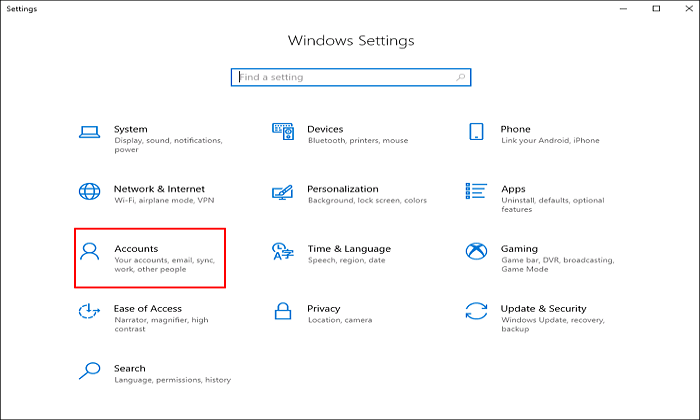Viewport: 700px width, 420px height.
Task: Click 'Language, permissions, history' text
Action: coord(172,379)
